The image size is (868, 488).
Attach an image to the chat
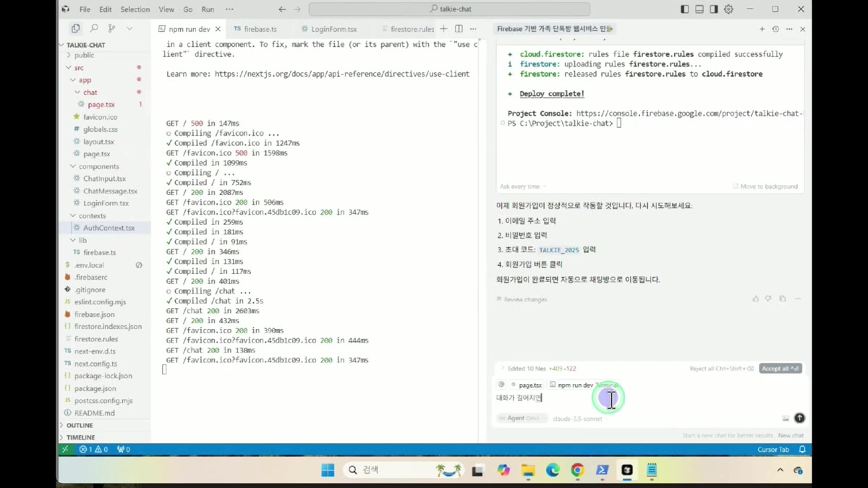[786, 418]
